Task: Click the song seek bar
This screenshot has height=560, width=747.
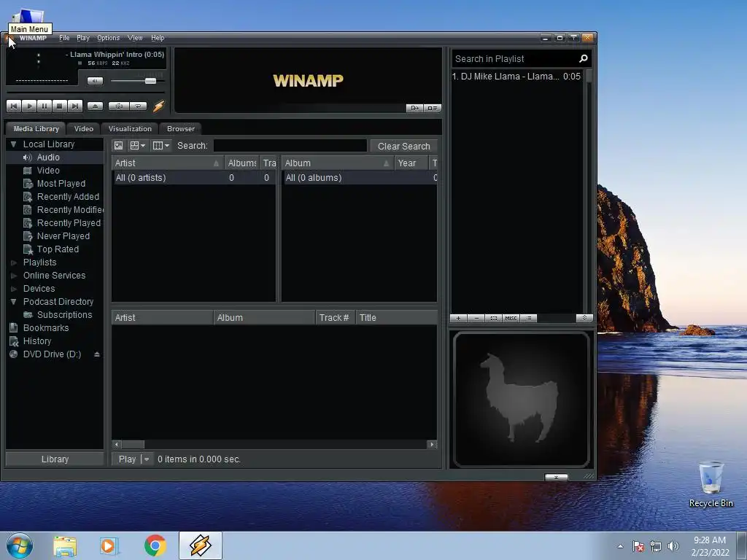Action: 85,93
